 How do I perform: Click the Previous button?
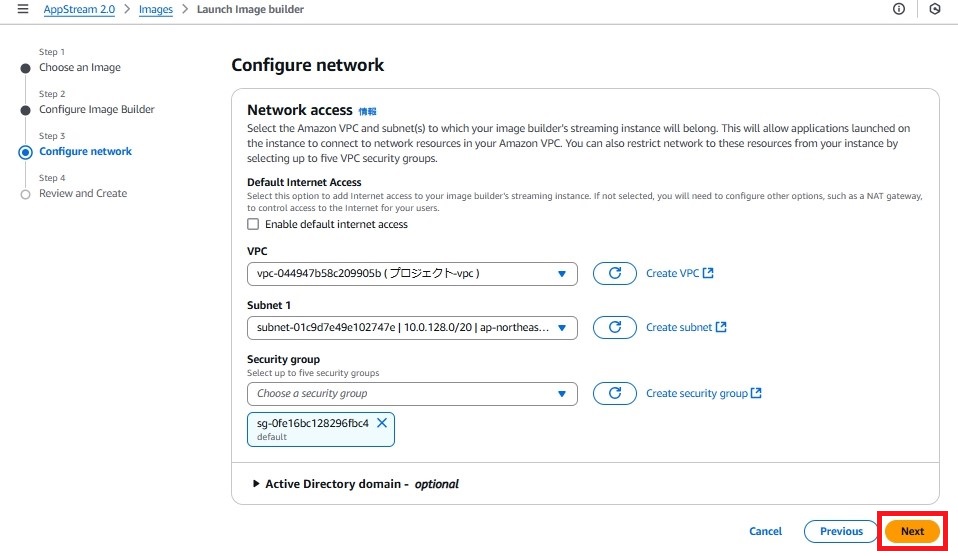coord(841,532)
